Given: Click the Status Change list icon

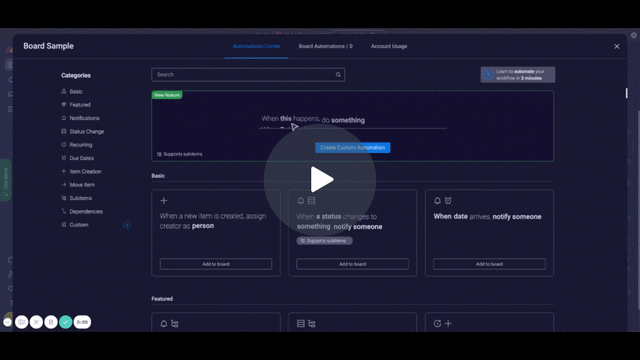Looking at the screenshot, I should (x=64, y=131).
